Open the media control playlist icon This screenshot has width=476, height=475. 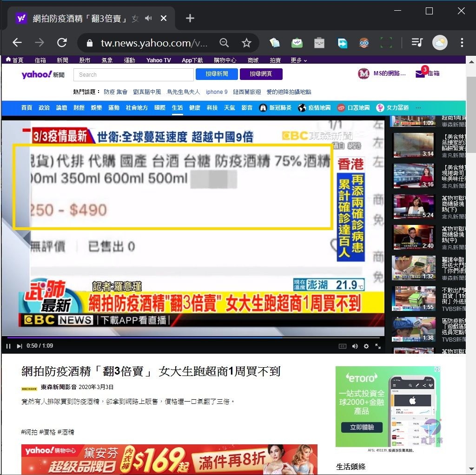pyautogui.click(x=417, y=42)
